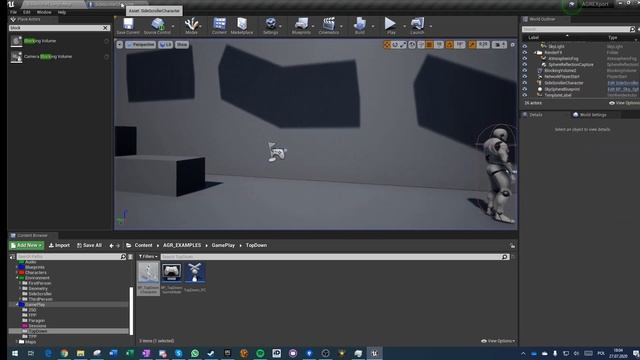
Task: Select the Characters folder in tree
Action: point(36,272)
